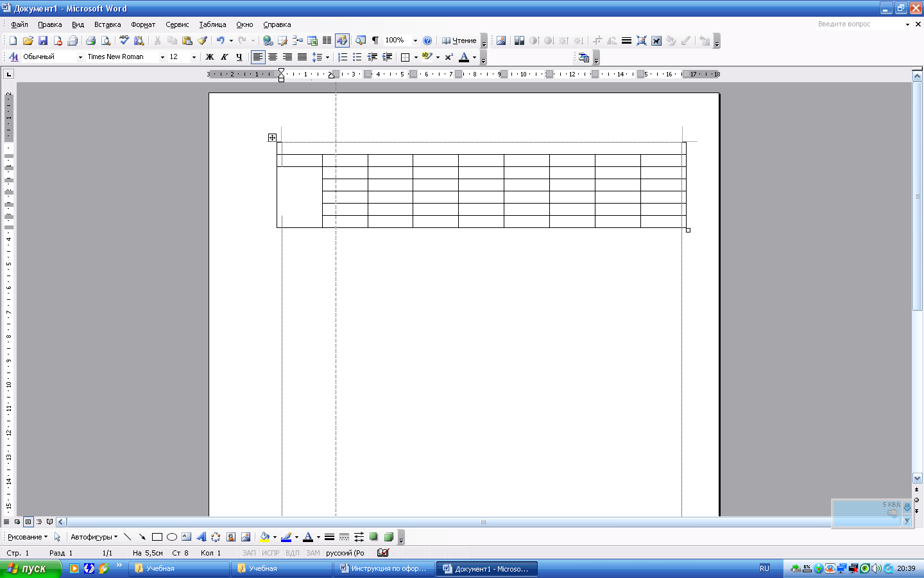Screen dimensions: 924x578
Task: Click the line color brush on drawing toolbar
Action: (286, 537)
